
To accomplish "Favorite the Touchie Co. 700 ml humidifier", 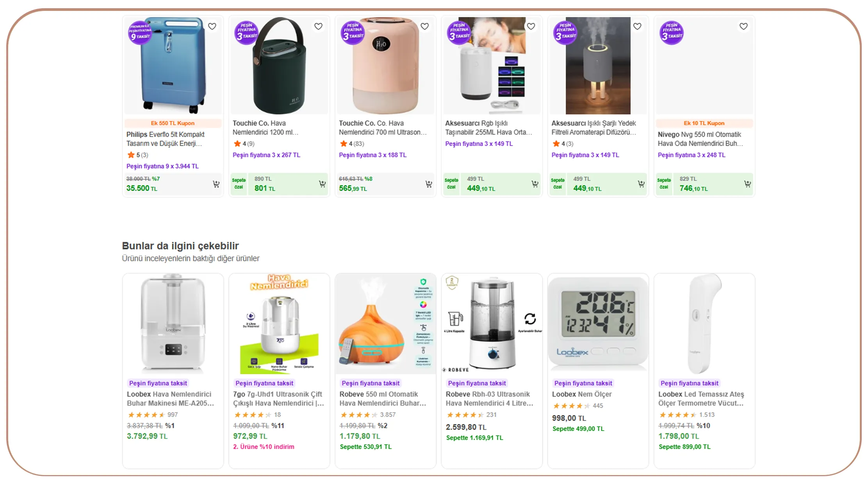I will [x=425, y=26].
